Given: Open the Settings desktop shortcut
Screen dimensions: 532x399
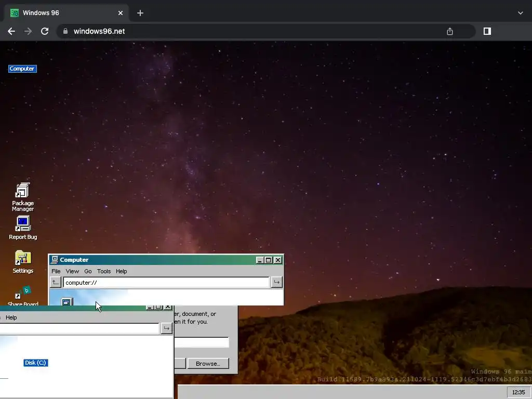Looking at the screenshot, I should (23, 262).
